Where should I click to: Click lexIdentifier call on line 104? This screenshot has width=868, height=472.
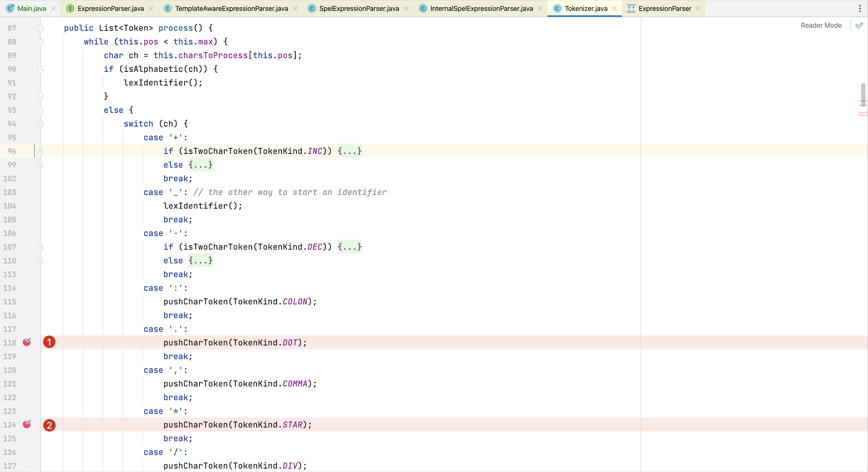point(195,206)
